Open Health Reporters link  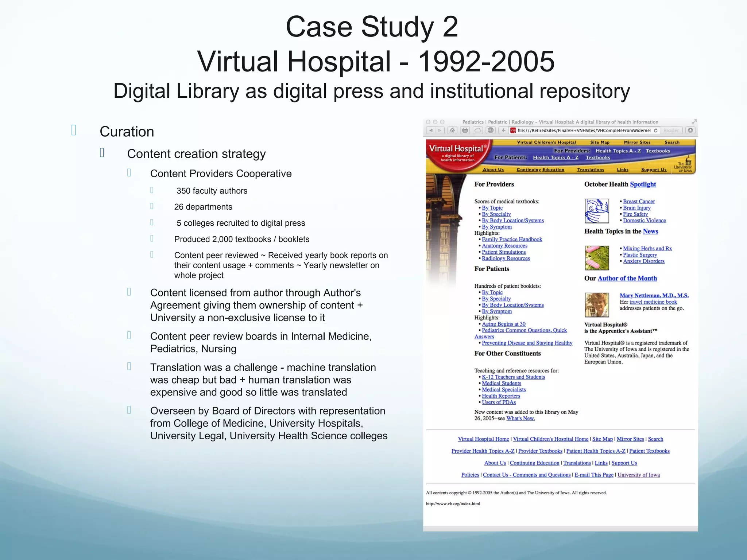(501, 396)
